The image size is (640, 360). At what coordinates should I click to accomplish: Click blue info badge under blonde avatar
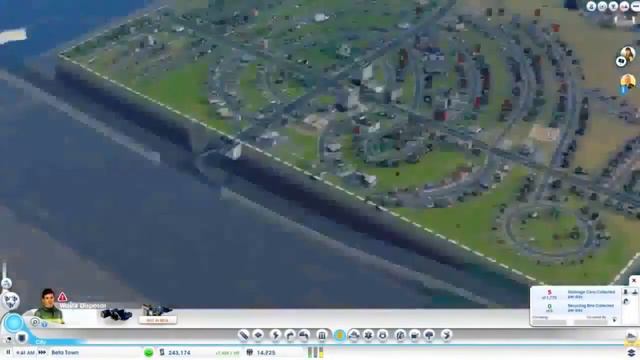(x=624, y=90)
